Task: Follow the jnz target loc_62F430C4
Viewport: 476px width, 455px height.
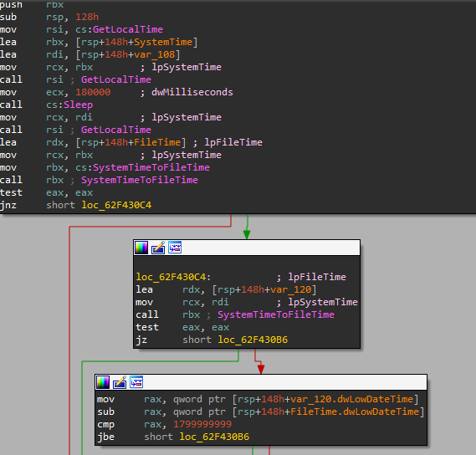Action: [116, 205]
